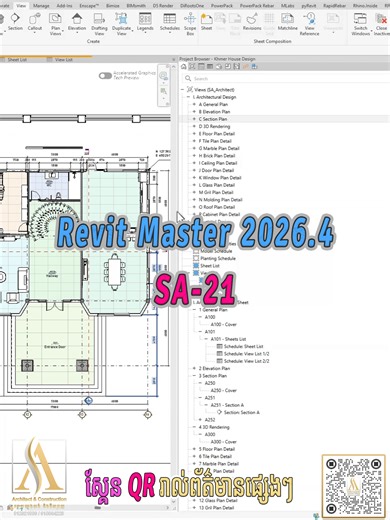Expand the 2 Elevation Plan sheet group
Viewport: 390px width, 520px height.
[194, 368]
